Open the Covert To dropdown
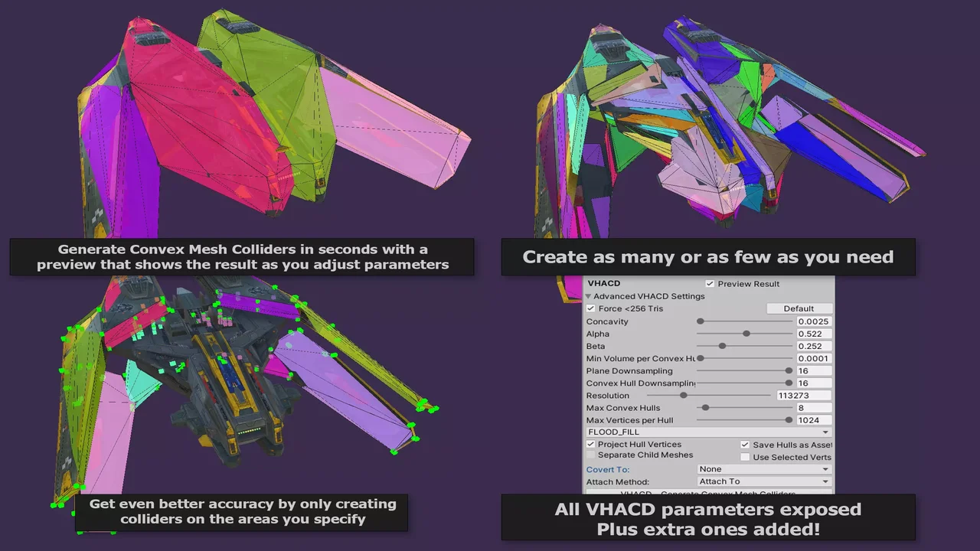The width and height of the screenshot is (980, 551). (764, 469)
